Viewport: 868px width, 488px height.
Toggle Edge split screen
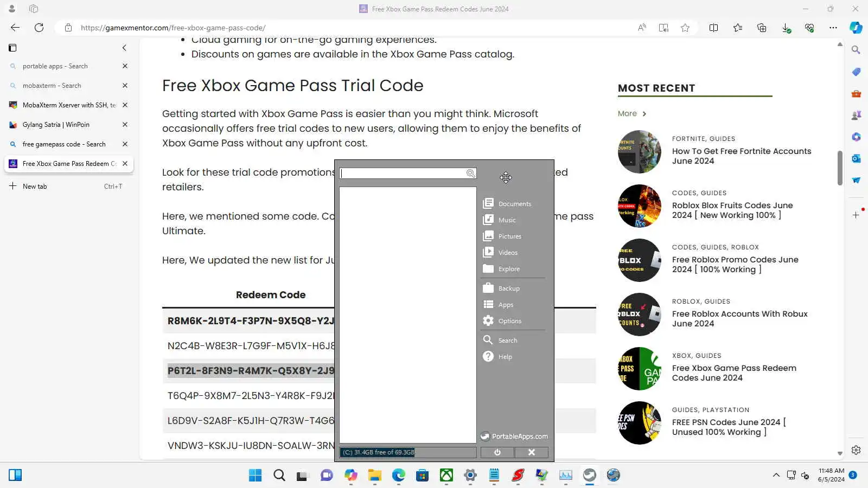click(x=714, y=28)
